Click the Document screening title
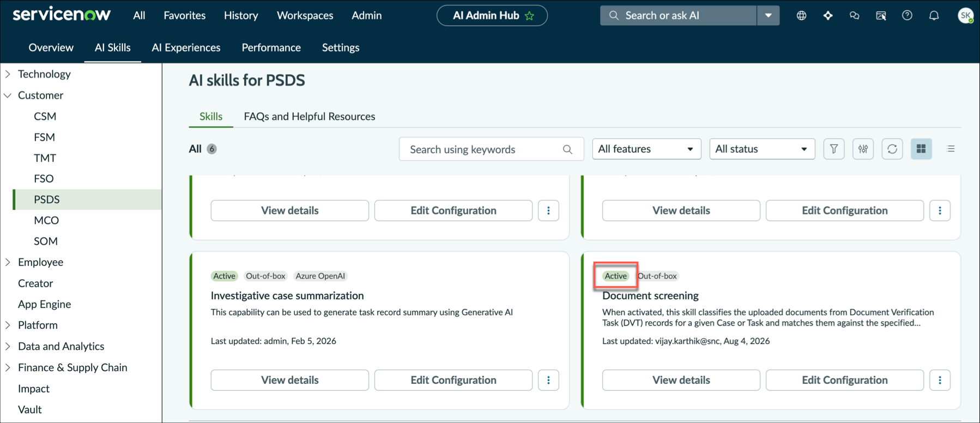 pyautogui.click(x=650, y=295)
